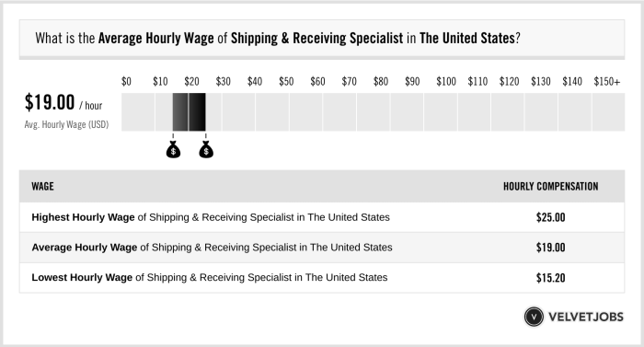Select the Lowest Hourly Wage row
Viewport: 644px width, 347px height.
click(x=322, y=278)
